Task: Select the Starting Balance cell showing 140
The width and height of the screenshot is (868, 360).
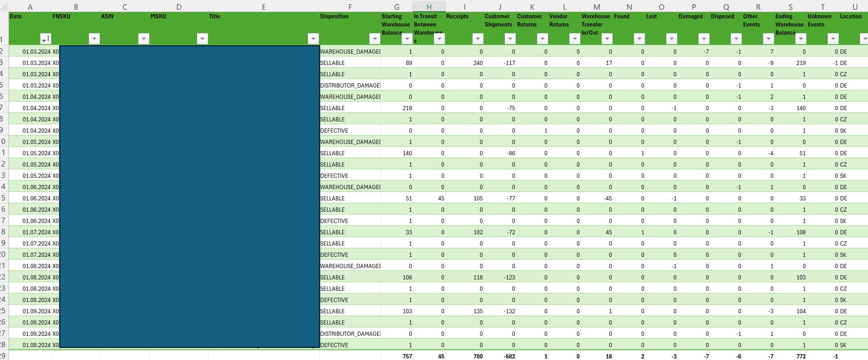Action: (397, 153)
